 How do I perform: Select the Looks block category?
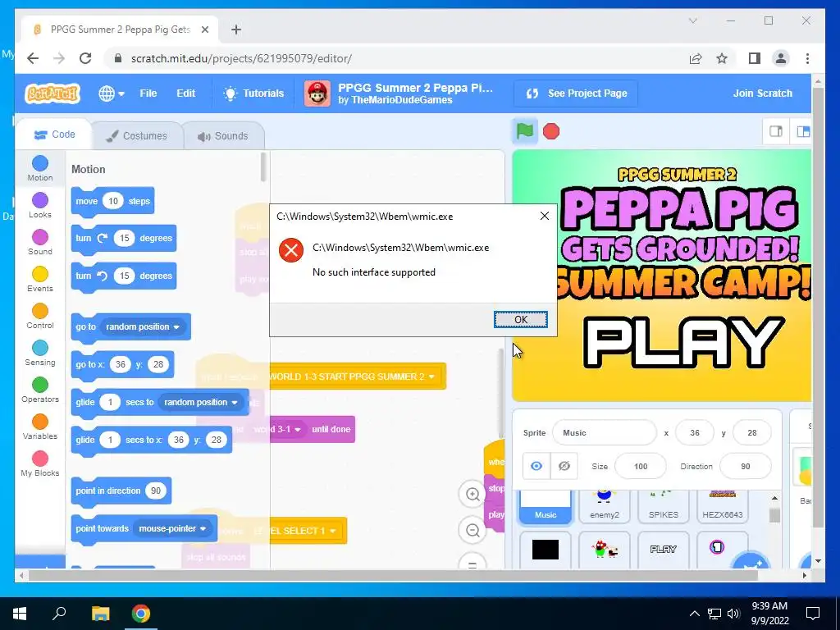[40, 206]
